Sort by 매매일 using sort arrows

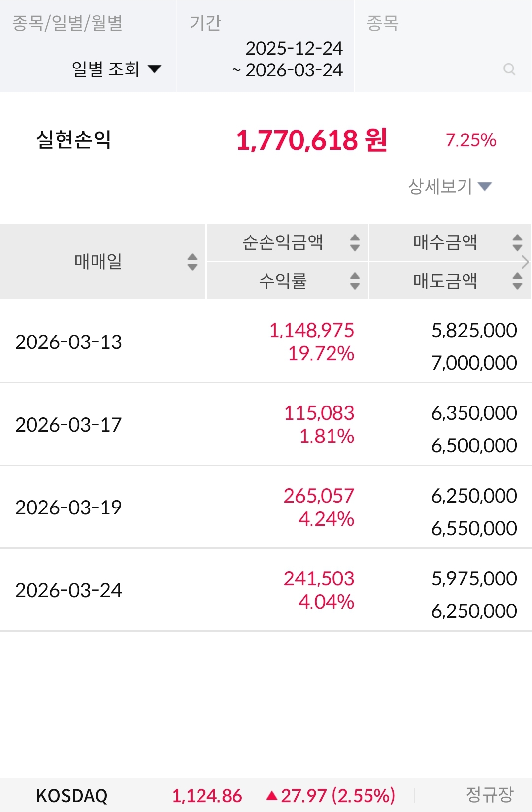tap(192, 262)
